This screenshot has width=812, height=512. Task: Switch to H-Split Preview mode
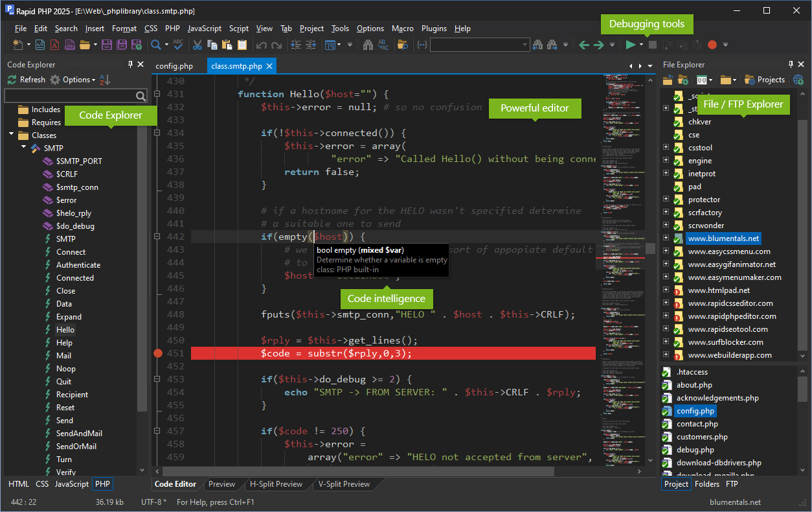(x=277, y=483)
